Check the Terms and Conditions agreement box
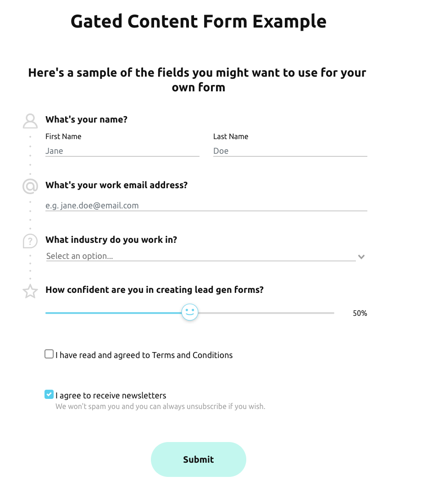Viewport: 421px width, 504px height. 49,354
